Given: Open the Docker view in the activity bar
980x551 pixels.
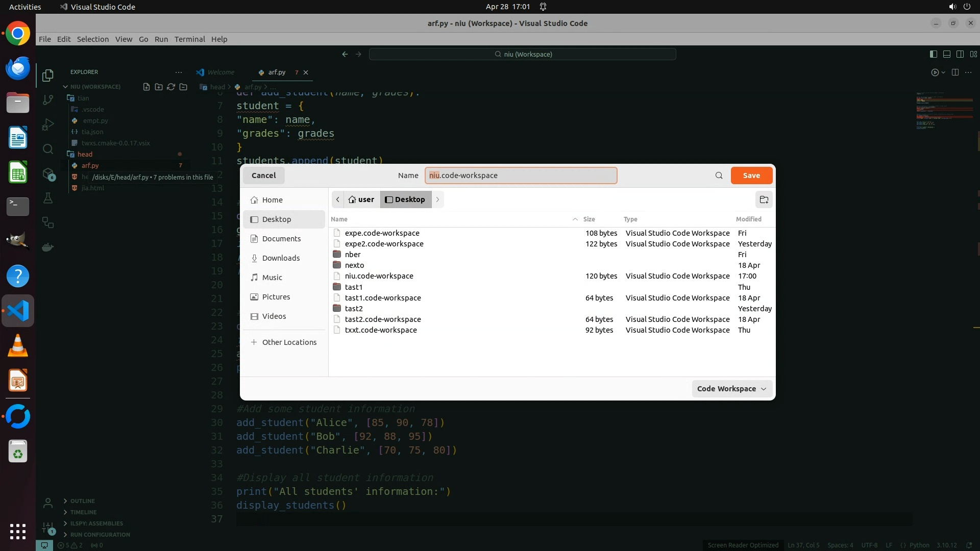Looking at the screenshot, I should [48, 247].
